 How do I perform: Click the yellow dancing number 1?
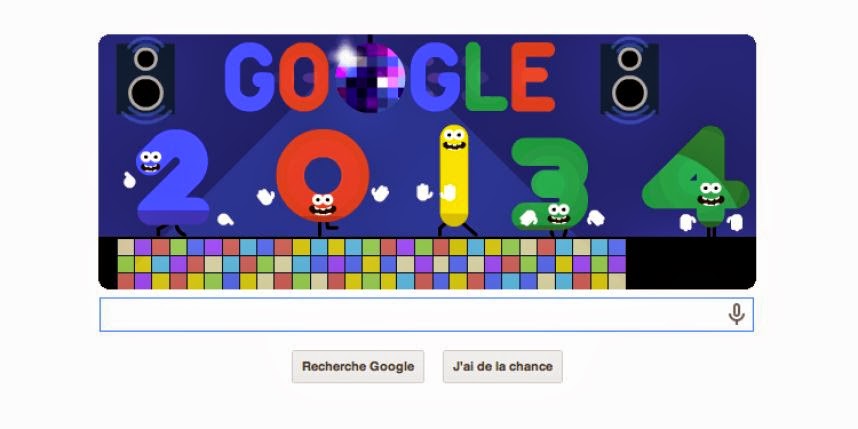point(454,175)
